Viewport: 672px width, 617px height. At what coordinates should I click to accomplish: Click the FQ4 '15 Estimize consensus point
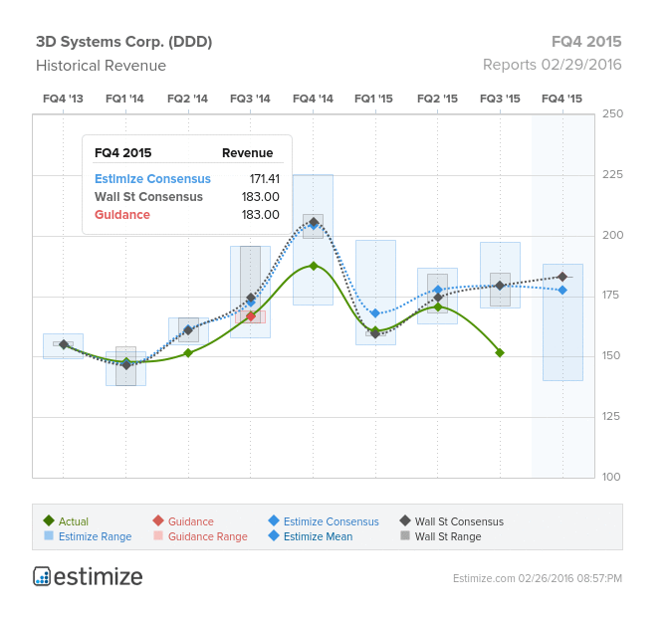[x=562, y=290]
